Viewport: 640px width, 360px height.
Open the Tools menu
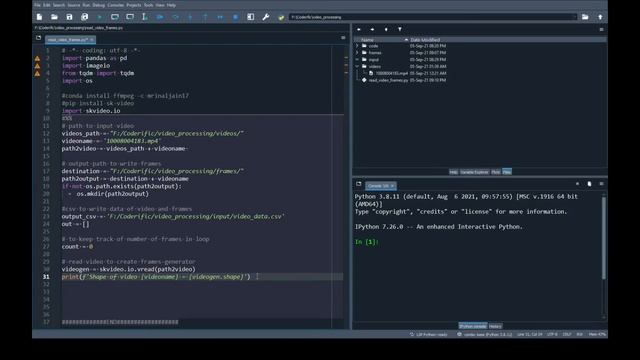[x=149, y=5]
